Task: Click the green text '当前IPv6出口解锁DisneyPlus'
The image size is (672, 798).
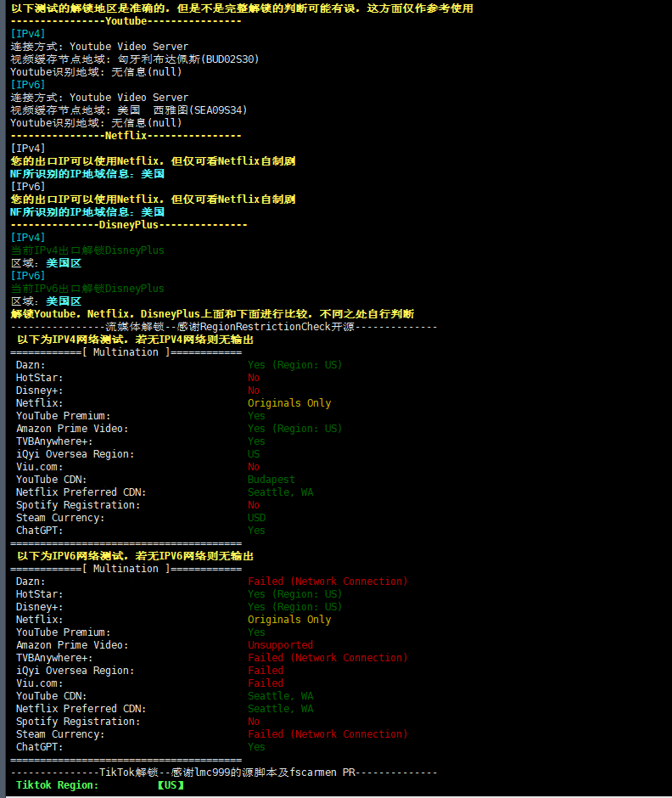Action: [87, 289]
